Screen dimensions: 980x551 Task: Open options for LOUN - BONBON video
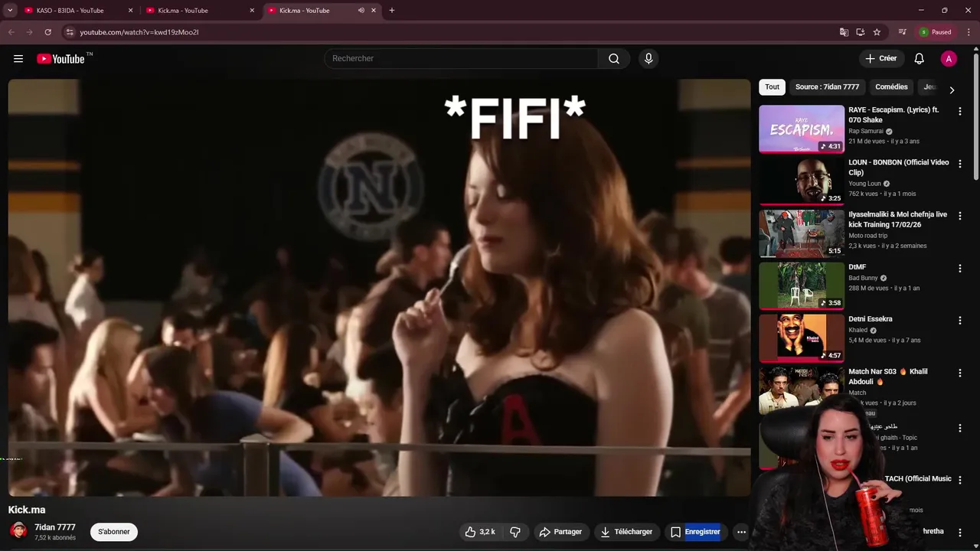pos(959,164)
